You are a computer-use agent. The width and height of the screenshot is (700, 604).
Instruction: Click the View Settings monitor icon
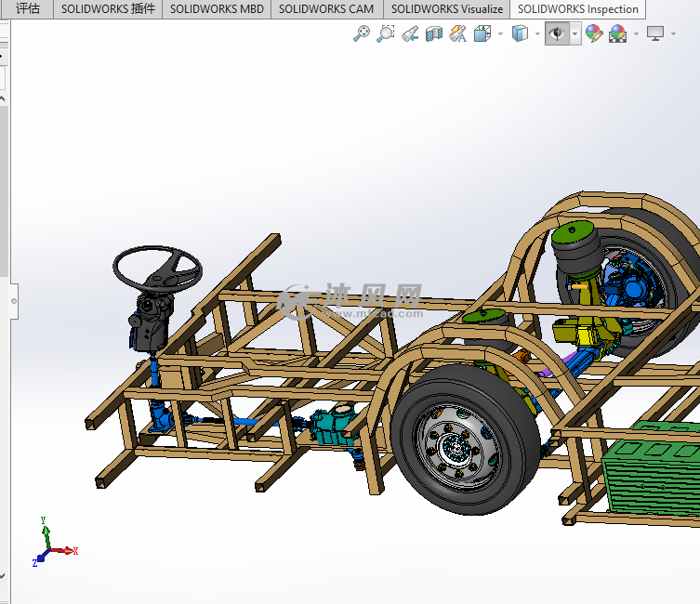coord(655,34)
